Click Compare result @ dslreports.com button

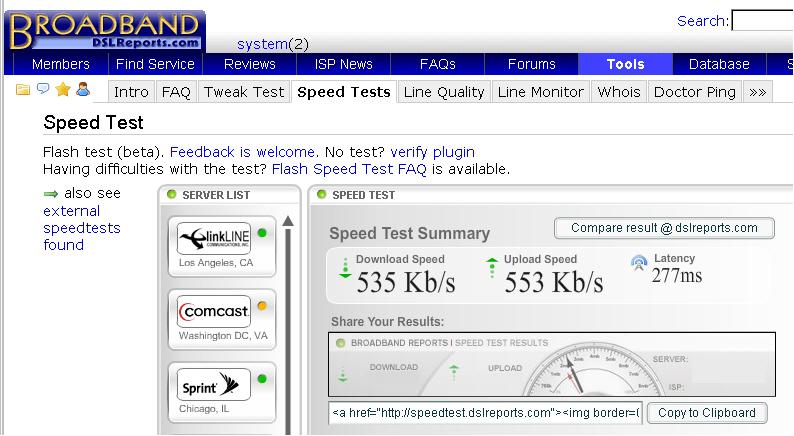click(664, 228)
